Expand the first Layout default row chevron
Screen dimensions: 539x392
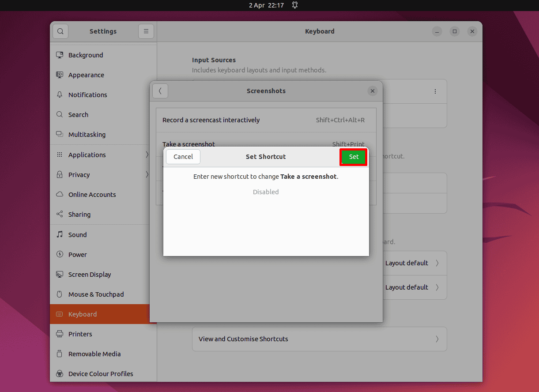pos(437,263)
